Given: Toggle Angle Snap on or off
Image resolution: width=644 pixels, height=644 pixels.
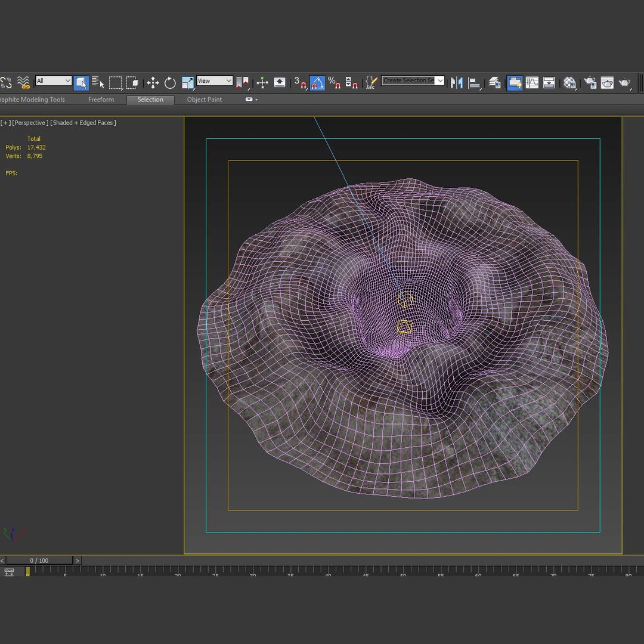Looking at the screenshot, I should click(x=317, y=82).
